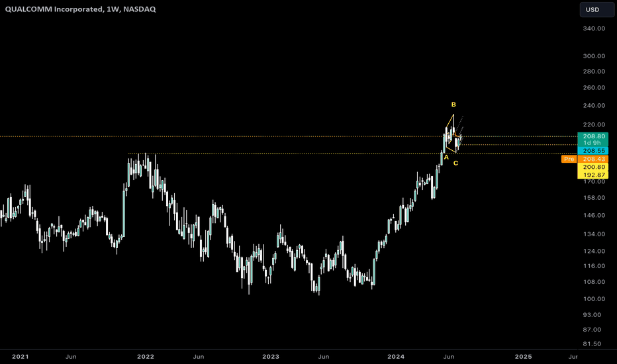Click the 2022 time axis label
Image resolution: width=617 pixels, height=364 pixels.
(x=145, y=357)
